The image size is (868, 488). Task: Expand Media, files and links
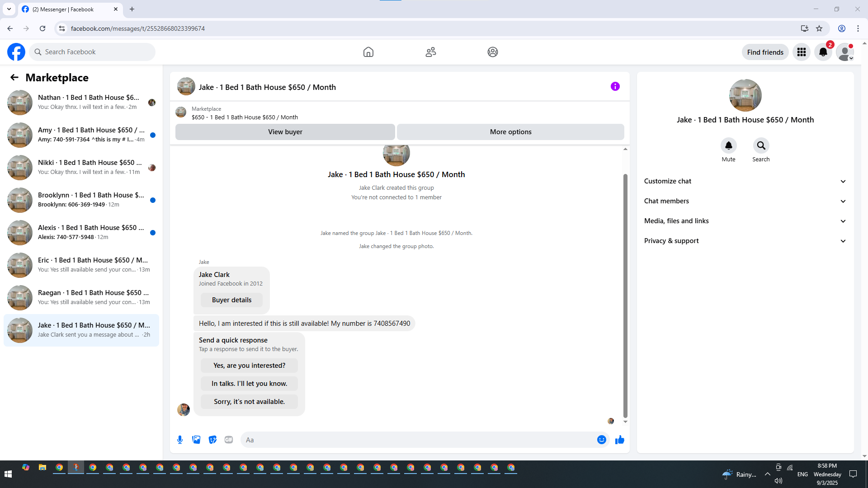click(745, 221)
